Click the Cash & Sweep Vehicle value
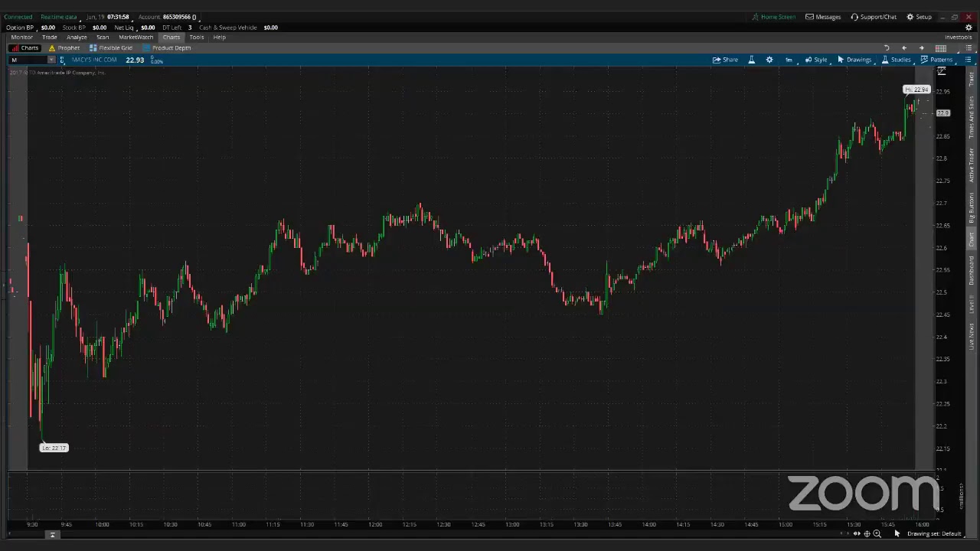This screenshot has height=551, width=980. [x=270, y=28]
